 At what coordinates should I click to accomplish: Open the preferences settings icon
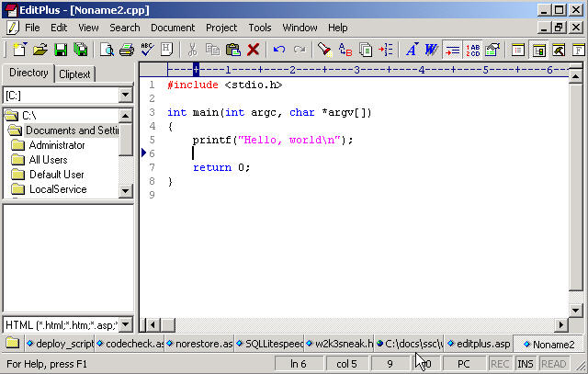[x=492, y=49]
